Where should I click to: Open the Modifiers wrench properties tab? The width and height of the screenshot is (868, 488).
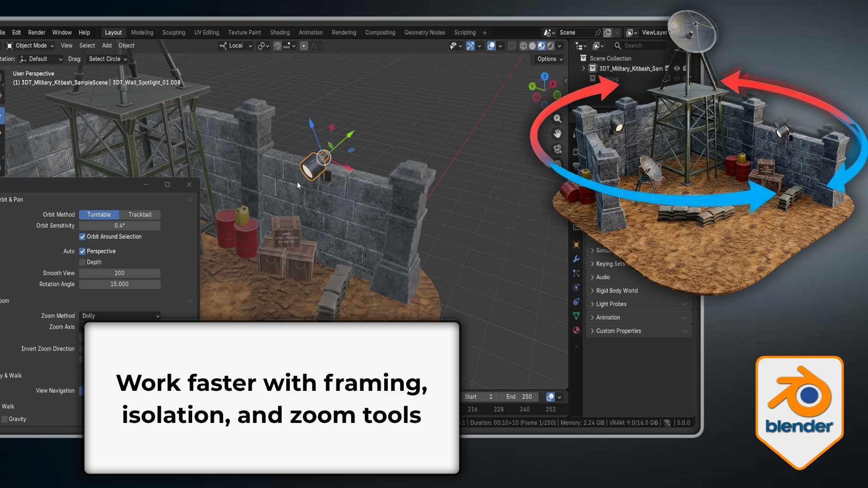[x=576, y=259]
